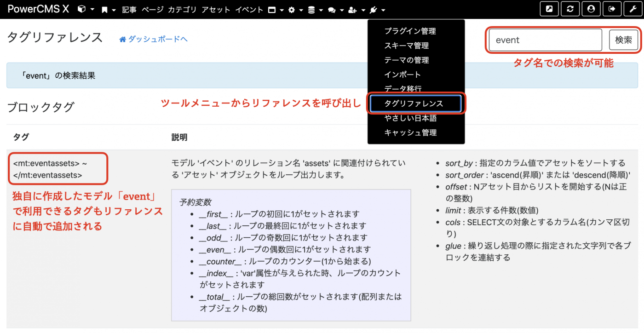The image size is (644, 333).
Task: Click the logout arrow icon
Action: pos(612,9)
